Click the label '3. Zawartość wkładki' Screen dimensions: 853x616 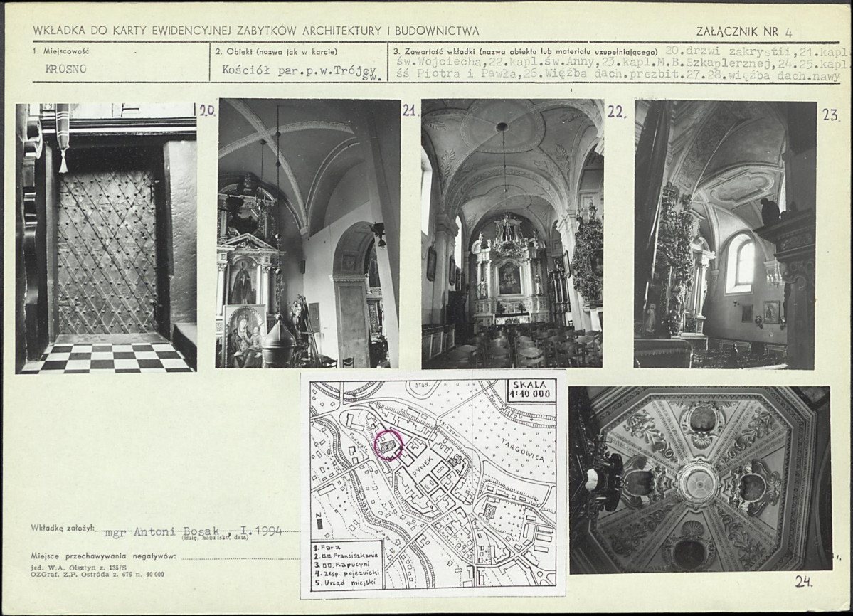434,52
